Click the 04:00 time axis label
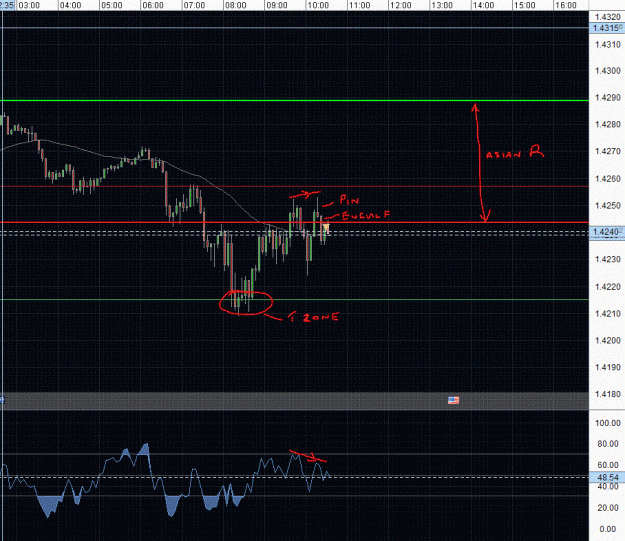 tap(71, 5)
